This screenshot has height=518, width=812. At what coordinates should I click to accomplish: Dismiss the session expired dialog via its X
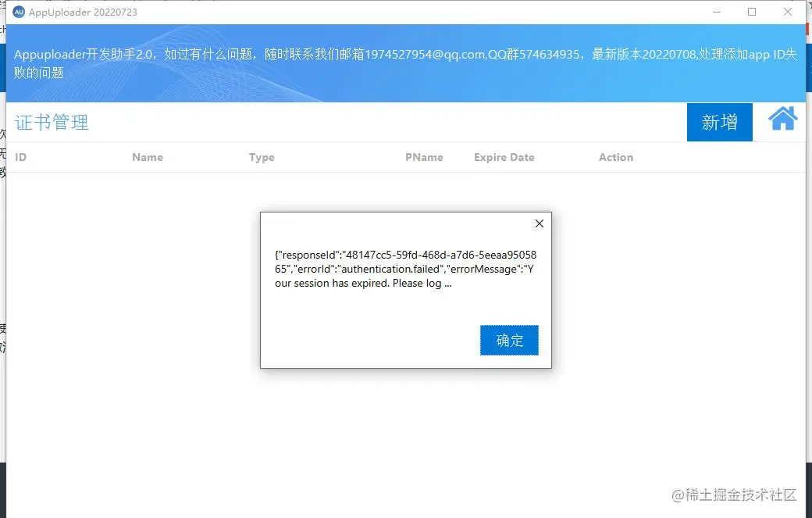539,223
